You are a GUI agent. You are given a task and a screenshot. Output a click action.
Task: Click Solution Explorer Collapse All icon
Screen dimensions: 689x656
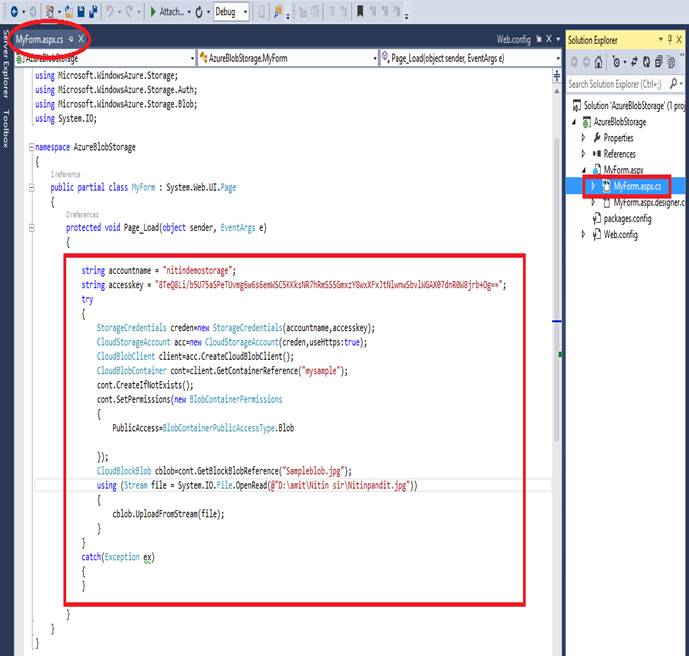tap(658, 62)
